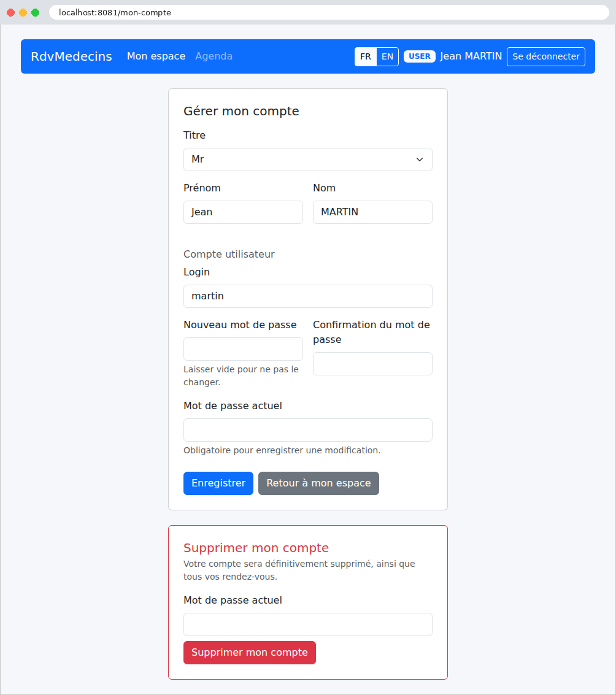Open the Titre dropdown chevron
This screenshot has height=695, width=616.
pyautogui.click(x=419, y=159)
